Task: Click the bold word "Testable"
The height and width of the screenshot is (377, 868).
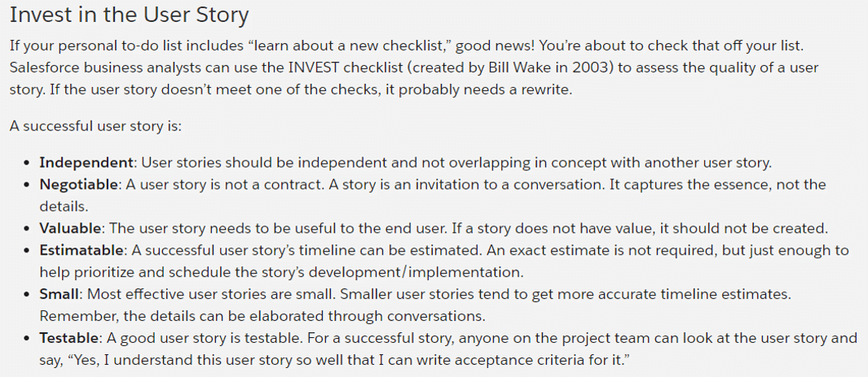Action: pos(72,337)
